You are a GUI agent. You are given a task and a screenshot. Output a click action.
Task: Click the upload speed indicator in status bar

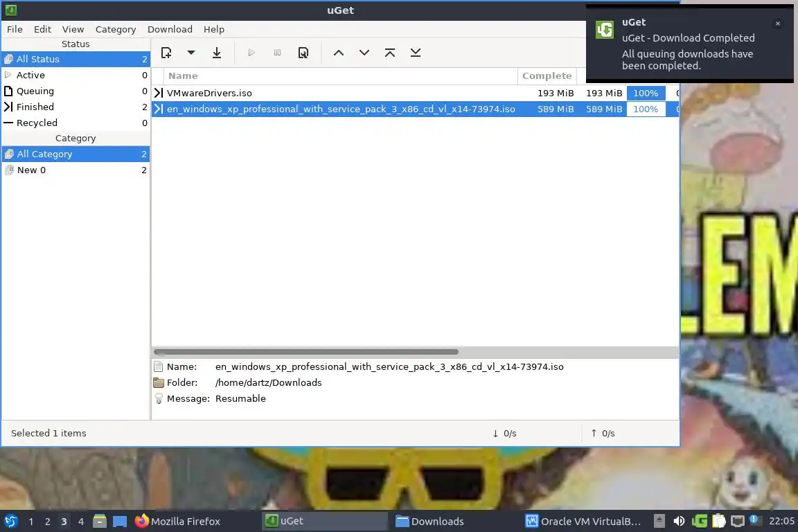(603, 433)
